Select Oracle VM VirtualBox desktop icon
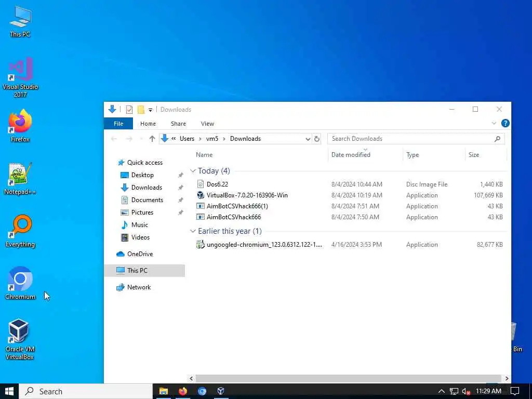 pos(19,339)
